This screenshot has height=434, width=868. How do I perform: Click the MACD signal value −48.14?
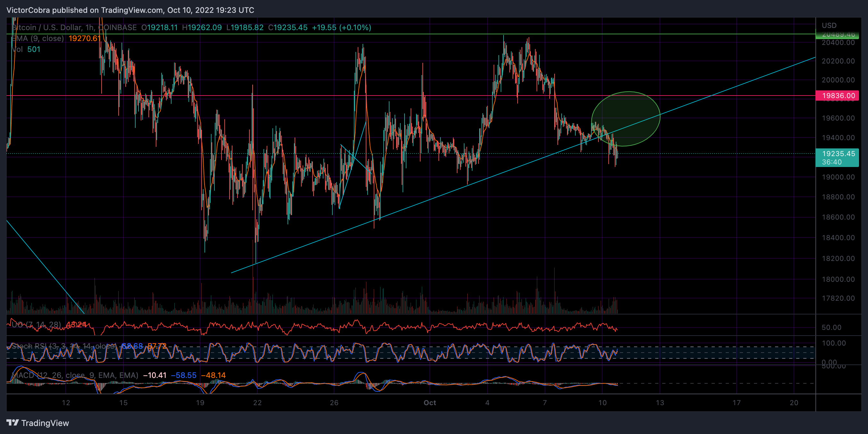click(x=213, y=375)
